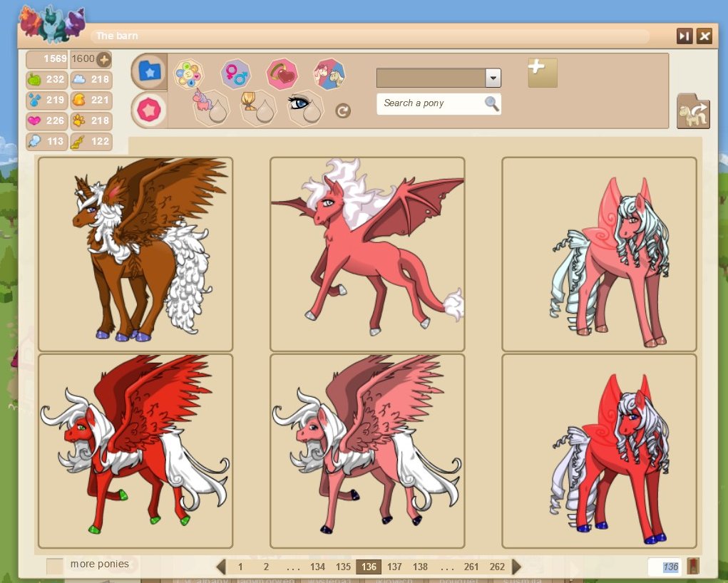
Task: Reset filters with the refresh arrow
Action: 343,111
